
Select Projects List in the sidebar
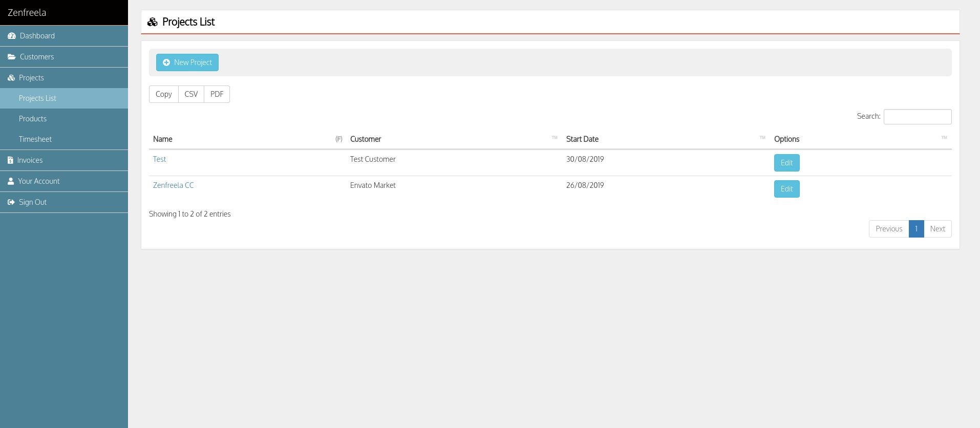pyautogui.click(x=37, y=98)
